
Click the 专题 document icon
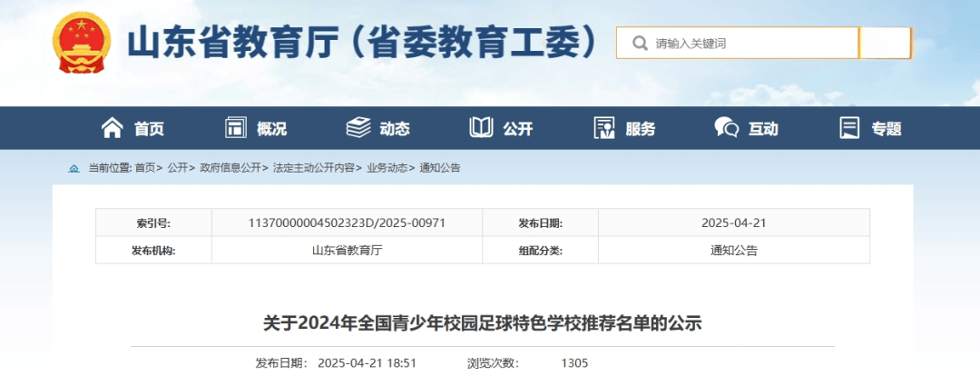[850, 128]
